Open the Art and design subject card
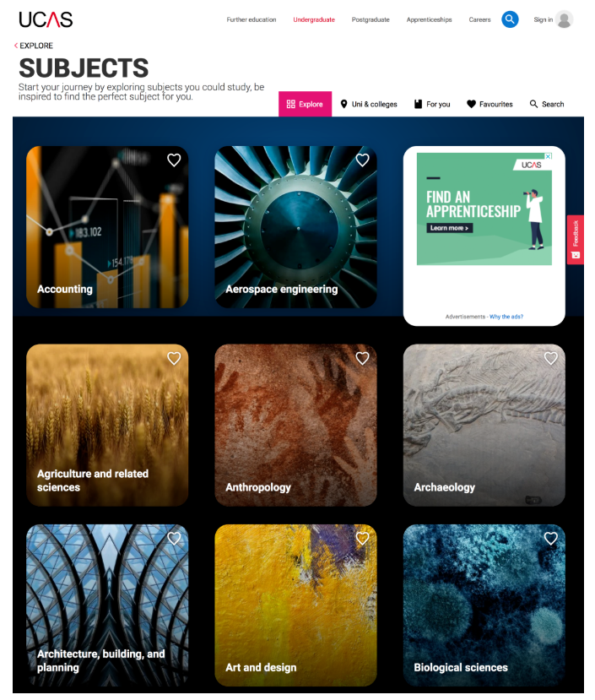This screenshot has width=595, height=700. tap(295, 605)
